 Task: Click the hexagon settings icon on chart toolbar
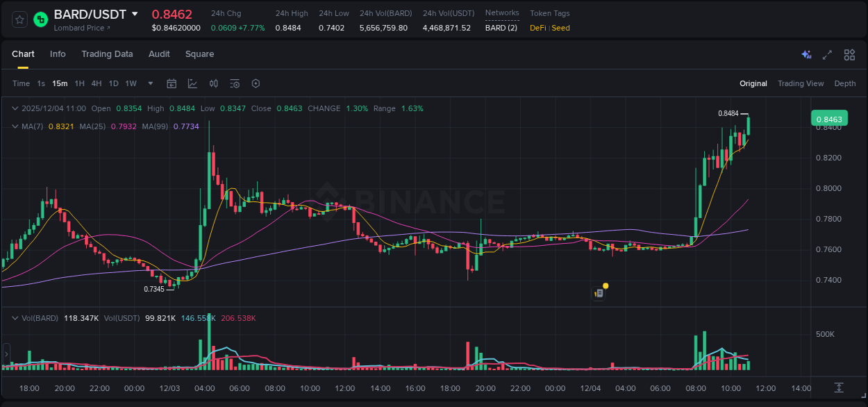pos(256,83)
